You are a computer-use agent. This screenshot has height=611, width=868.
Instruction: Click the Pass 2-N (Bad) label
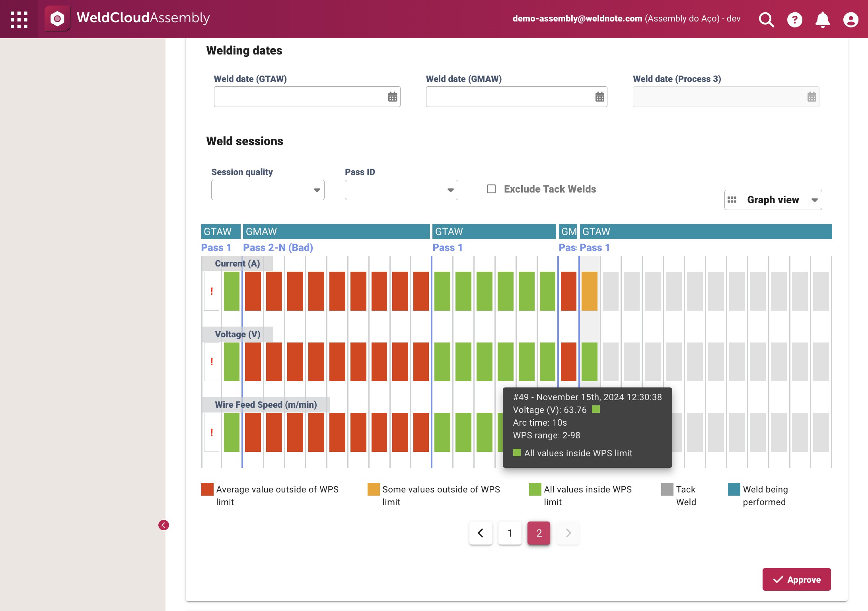click(x=278, y=247)
